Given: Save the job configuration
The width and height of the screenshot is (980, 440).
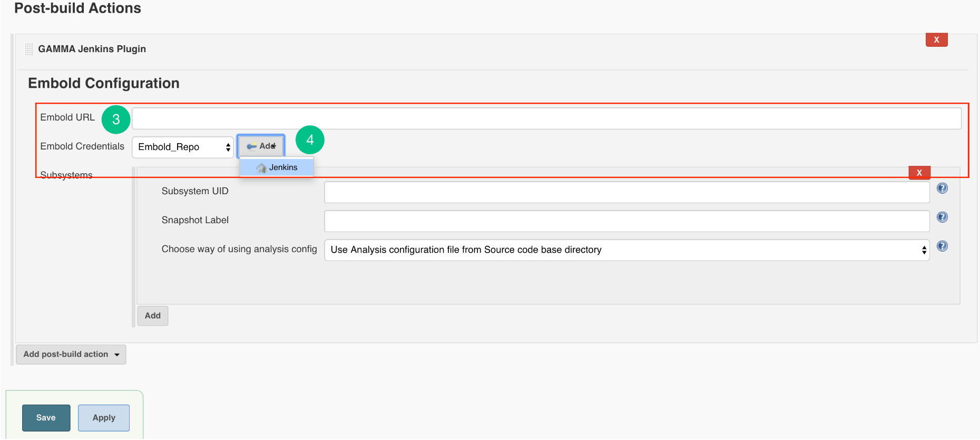Looking at the screenshot, I should (x=46, y=418).
